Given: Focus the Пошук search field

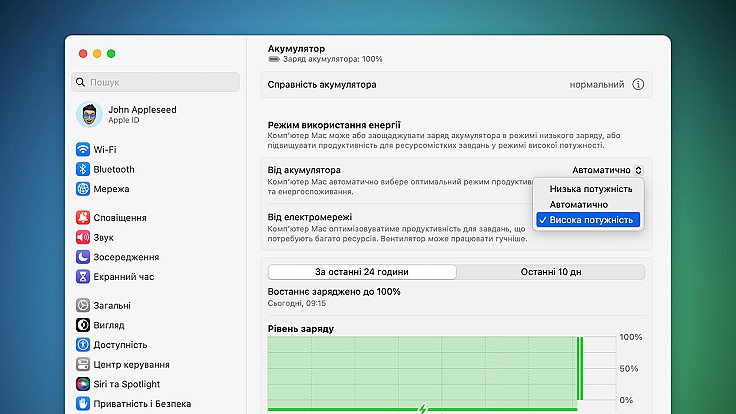Looking at the screenshot, I should tap(155, 82).
